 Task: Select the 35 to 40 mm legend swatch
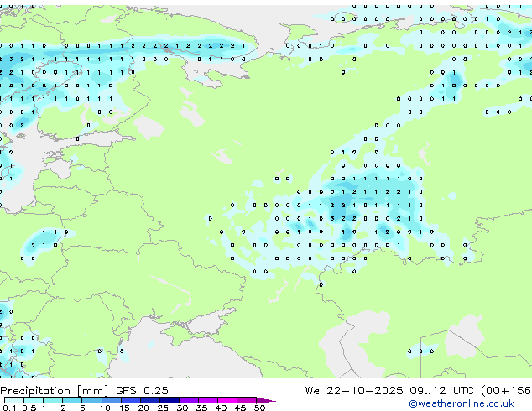coord(208,400)
